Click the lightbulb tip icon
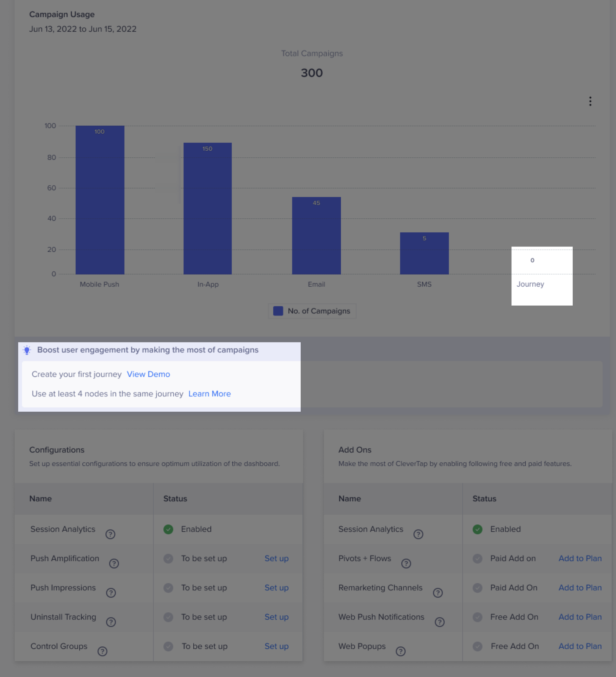Image resolution: width=616 pixels, height=677 pixels. (x=27, y=350)
